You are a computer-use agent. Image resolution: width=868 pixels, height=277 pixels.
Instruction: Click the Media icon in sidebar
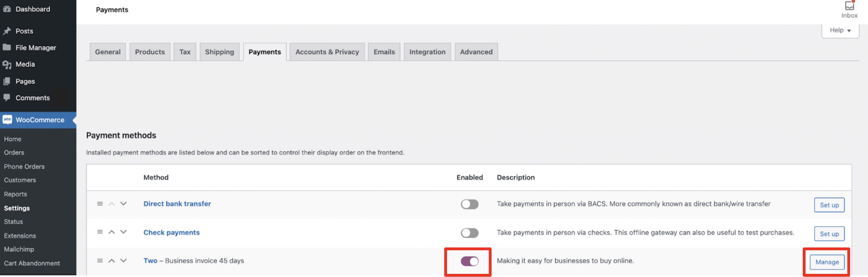[x=7, y=64]
